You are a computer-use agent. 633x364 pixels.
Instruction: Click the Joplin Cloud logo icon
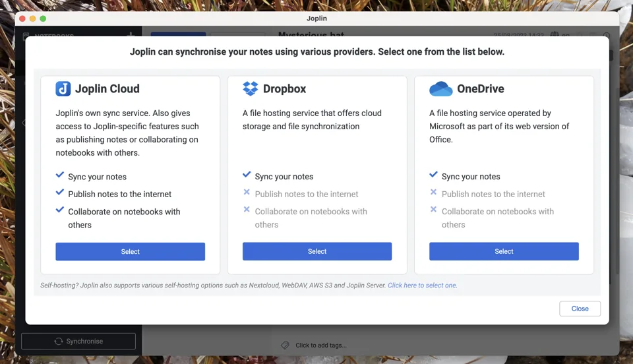click(x=63, y=89)
